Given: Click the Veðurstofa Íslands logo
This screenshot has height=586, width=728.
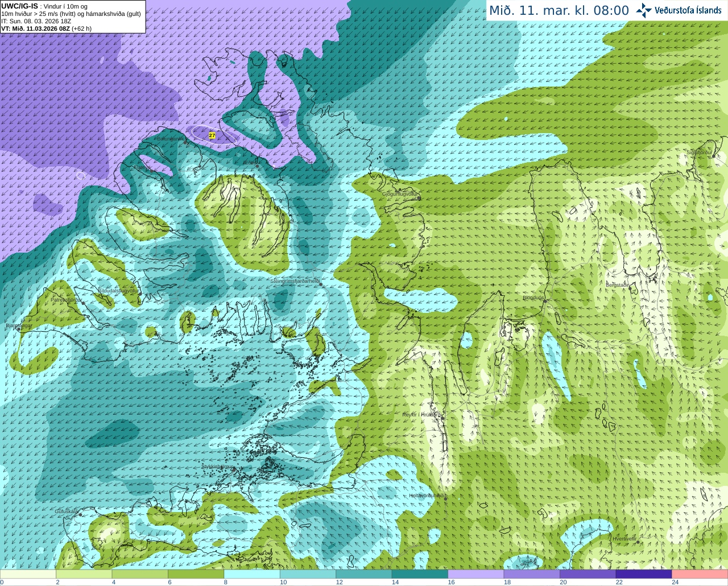Looking at the screenshot, I should 678,10.
